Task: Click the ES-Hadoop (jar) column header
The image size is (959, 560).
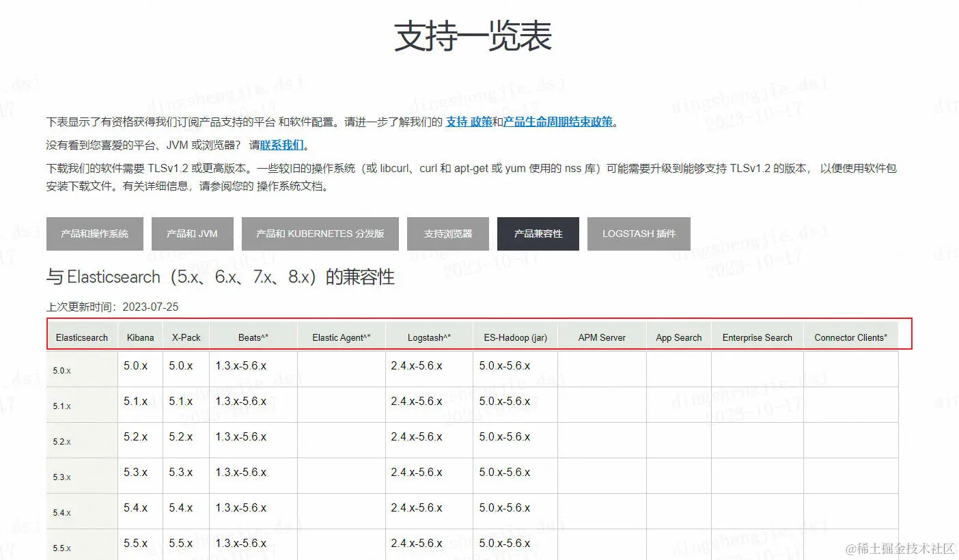Action: point(516,337)
